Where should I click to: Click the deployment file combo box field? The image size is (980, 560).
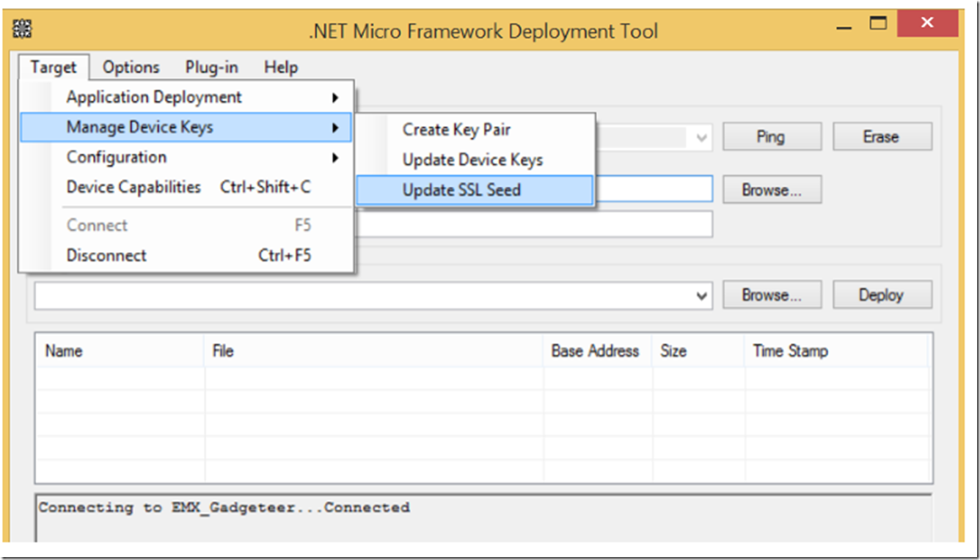coord(373,296)
